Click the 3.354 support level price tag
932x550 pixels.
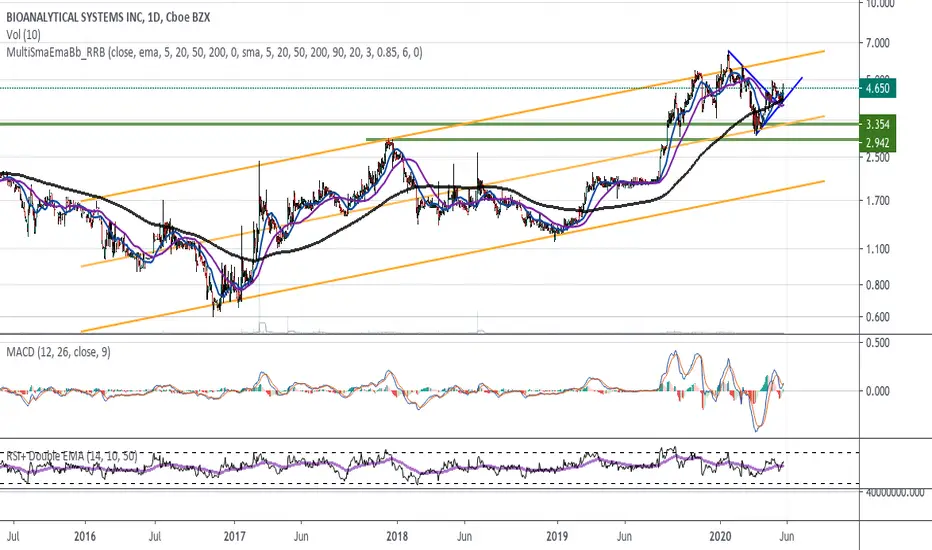pyautogui.click(x=878, y=124)
